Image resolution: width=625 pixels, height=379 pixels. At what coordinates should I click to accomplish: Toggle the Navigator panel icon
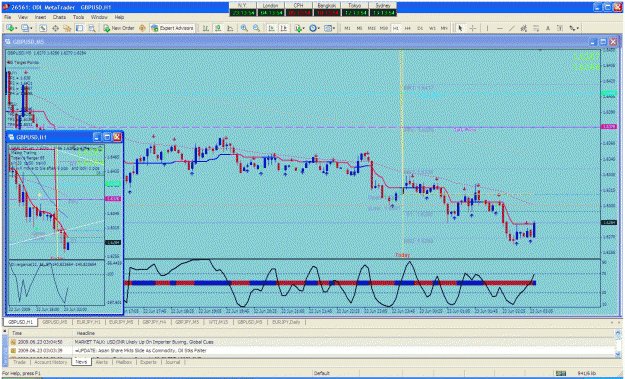tap(67, 28)
